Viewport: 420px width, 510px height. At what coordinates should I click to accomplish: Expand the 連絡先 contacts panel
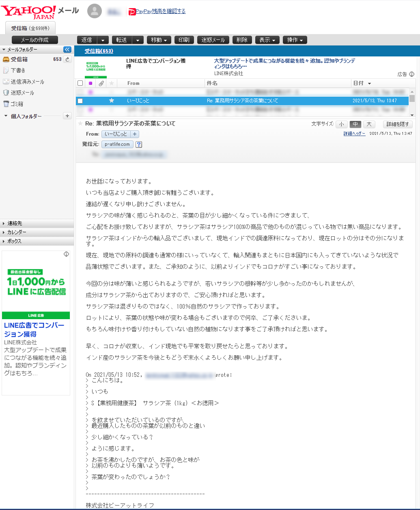(15, 223)
